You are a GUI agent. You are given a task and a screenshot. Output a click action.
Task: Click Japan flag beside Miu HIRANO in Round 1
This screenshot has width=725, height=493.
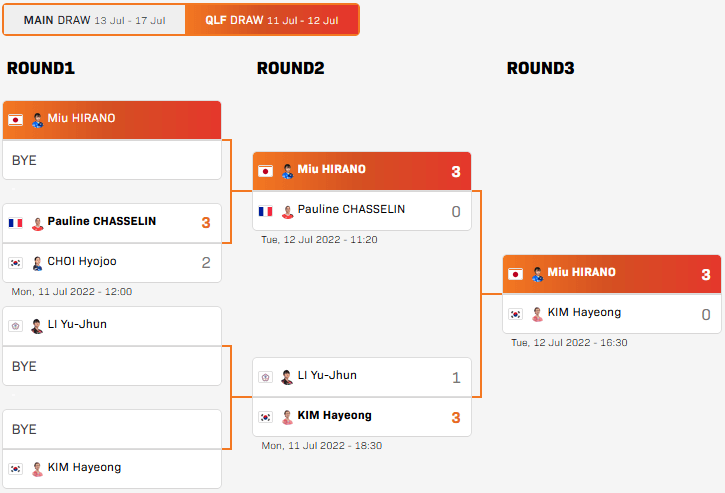pyautogui.click(x=16, y=120)
